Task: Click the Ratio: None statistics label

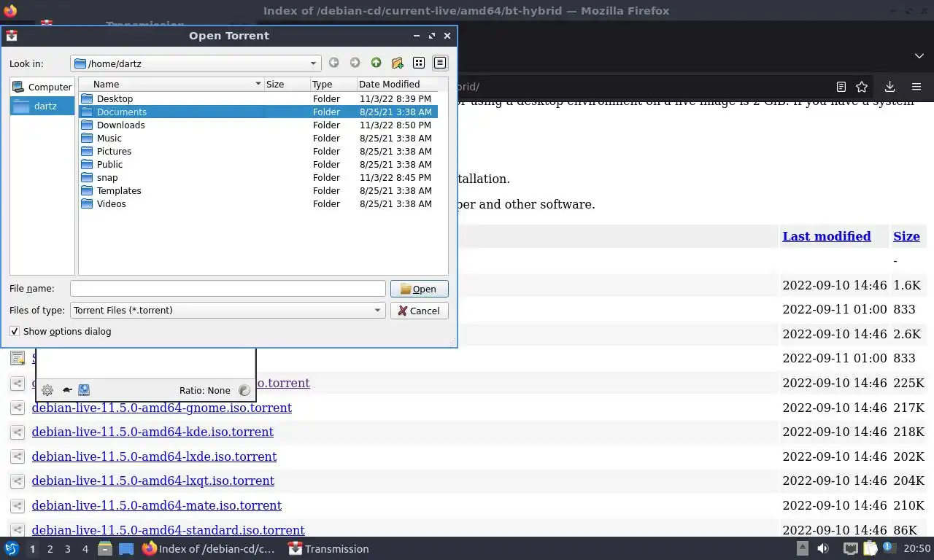Action: pos(204,390)
